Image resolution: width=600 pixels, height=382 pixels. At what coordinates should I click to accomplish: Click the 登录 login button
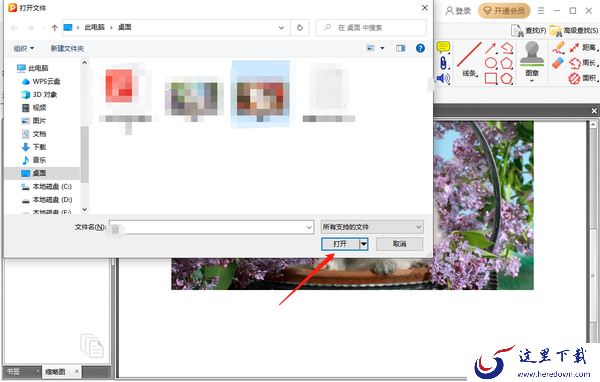click(458, 11)
